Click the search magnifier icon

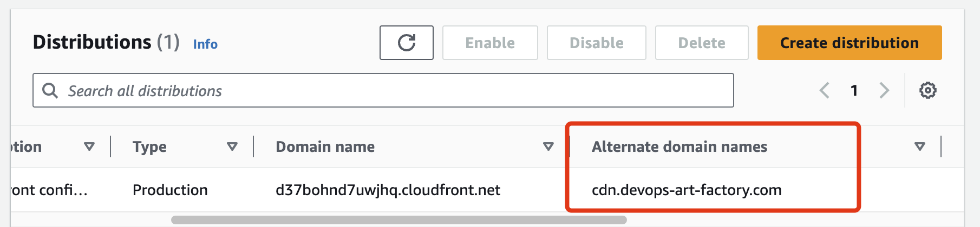[x=50, y=90]
